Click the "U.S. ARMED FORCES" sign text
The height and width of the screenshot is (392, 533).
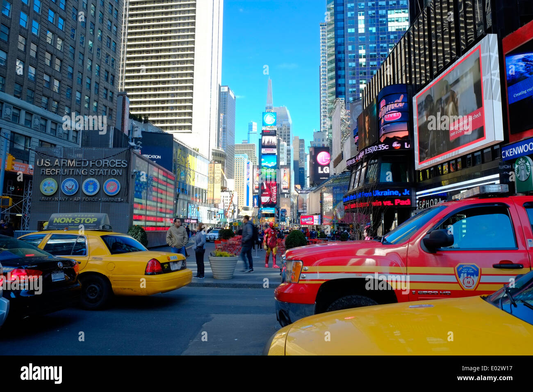[x=82, y=163]
